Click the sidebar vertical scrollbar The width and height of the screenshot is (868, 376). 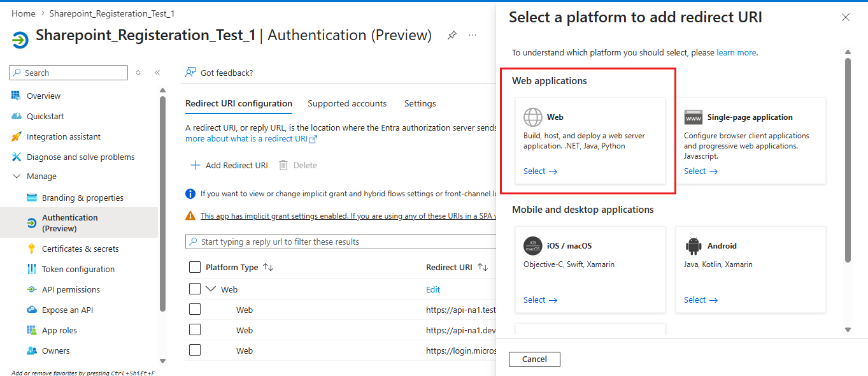click(162, 204)
